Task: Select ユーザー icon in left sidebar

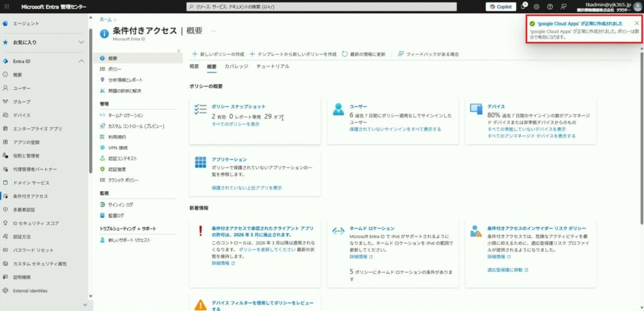Action: 6,88
